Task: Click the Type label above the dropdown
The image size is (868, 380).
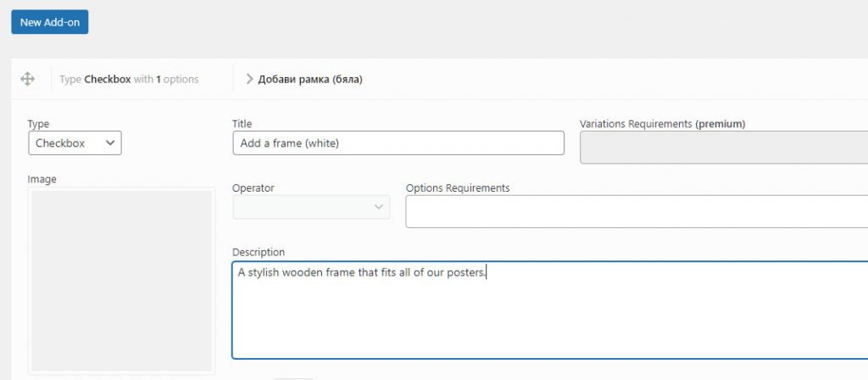Action: pyautogui.click(x=39, y=124)
